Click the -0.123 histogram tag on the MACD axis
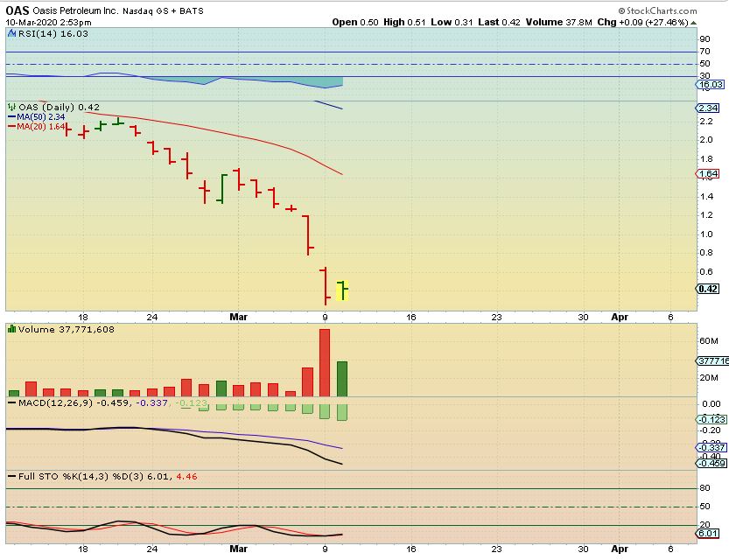This screenshot has width=729, height=560. (x=711, y=419)
